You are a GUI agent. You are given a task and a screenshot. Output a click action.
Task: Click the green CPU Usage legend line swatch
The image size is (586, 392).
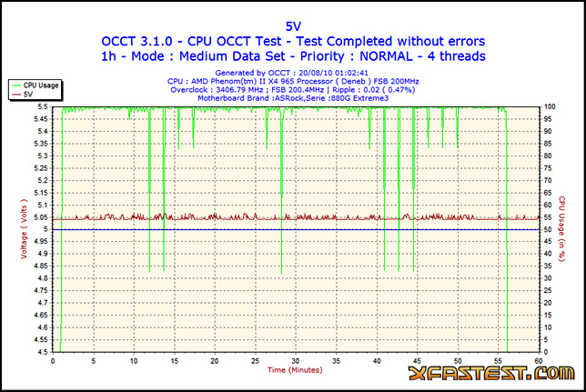coord(16,85)
